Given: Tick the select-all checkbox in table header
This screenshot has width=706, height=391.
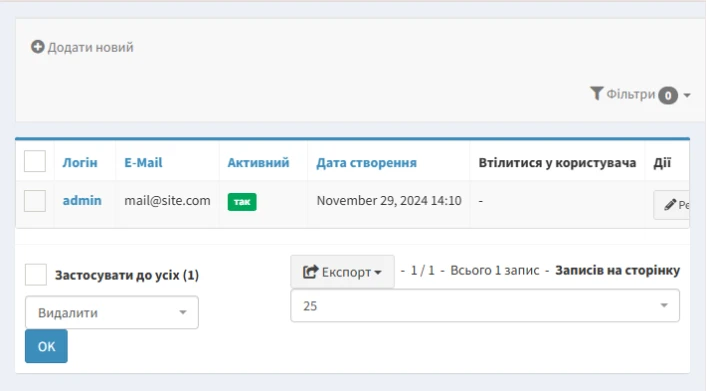Looking at the screenshot, I should tap(35, 161).
